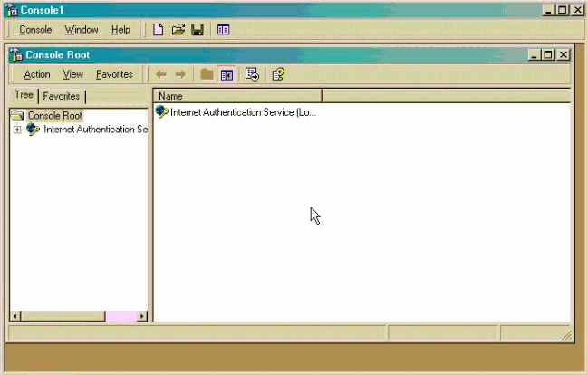Viewport: 588px width, 375px height.
Task: Open the Help toolbar icon
Action: pos(278,74)
